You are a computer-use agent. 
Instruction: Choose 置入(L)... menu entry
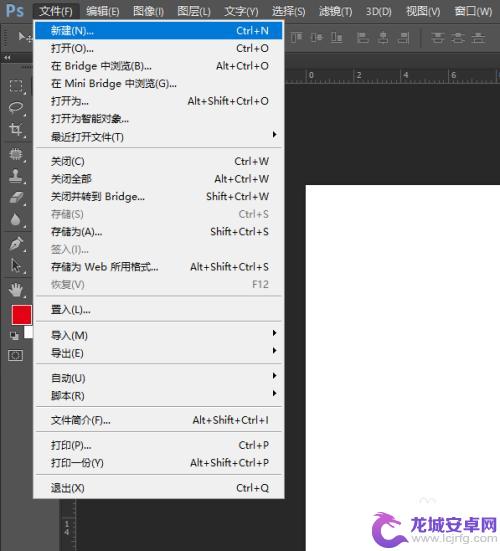(x=158, y=310)
